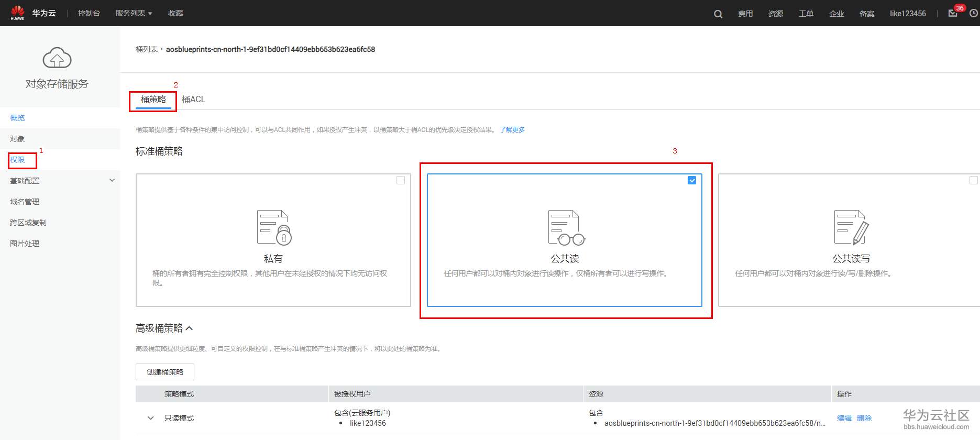Click 编辑 for the 只读模式 policy
Screen dimensions: 980x440
click(844, 418)
